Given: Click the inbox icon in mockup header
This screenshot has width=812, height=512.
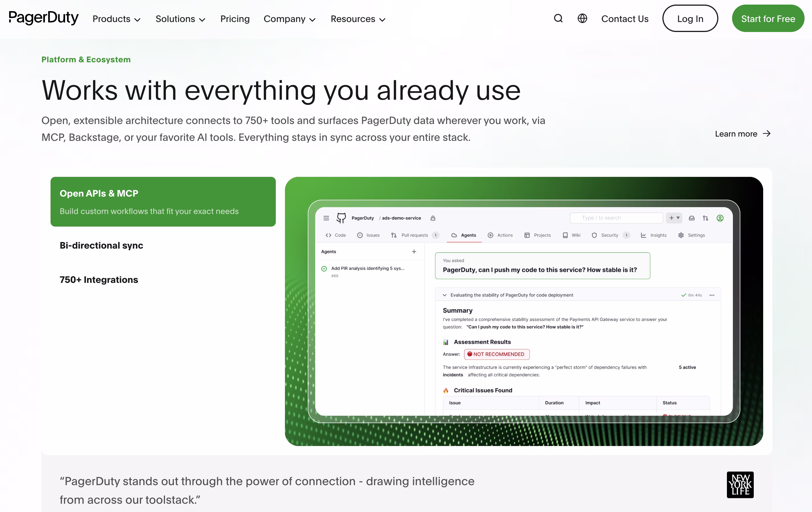Looking at the screenshot, I should point(692,218).
